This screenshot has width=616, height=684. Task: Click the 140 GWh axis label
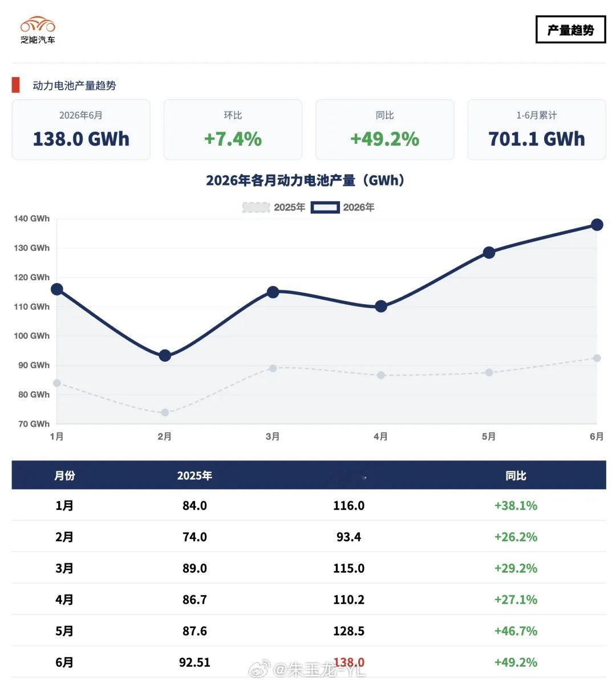32,218
